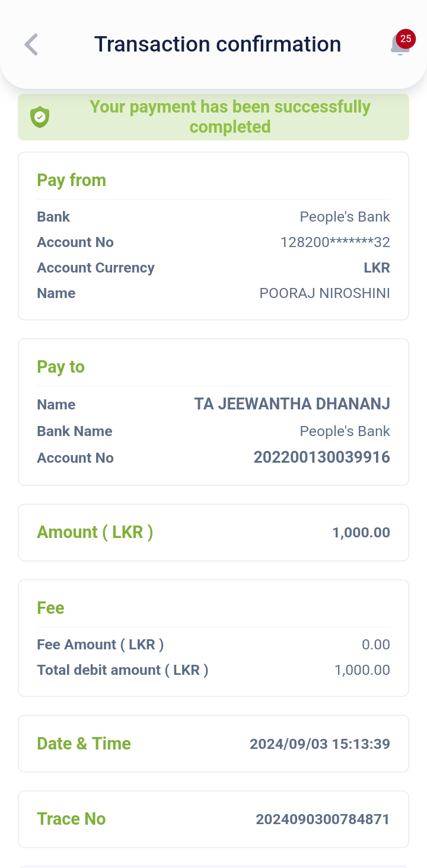427x868 pixels.
Task: Click recipient name TA JEEWANTHA DHANANJ
Action: tap(292, 404)
